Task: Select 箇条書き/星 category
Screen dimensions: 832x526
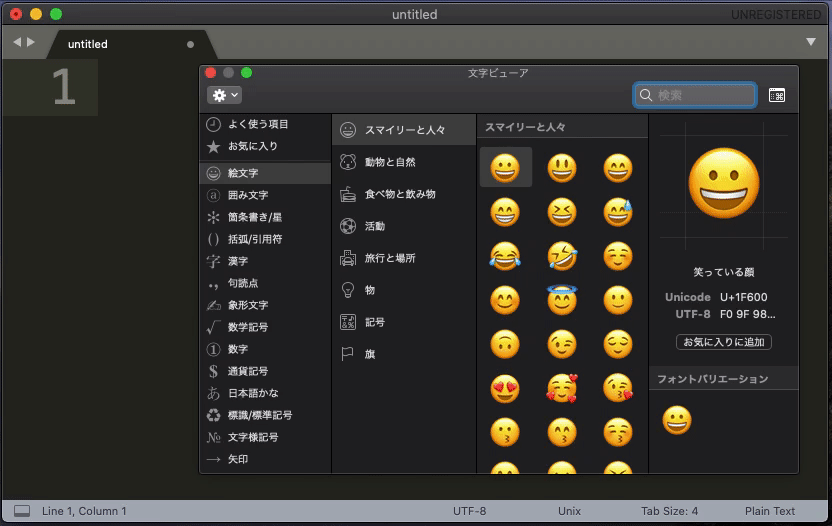Action: click(x=265, y=217)
